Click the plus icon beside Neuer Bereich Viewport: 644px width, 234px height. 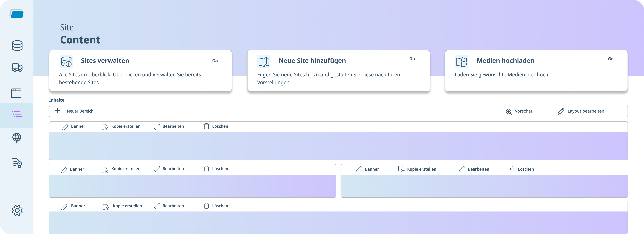click(x=57, y=111)
